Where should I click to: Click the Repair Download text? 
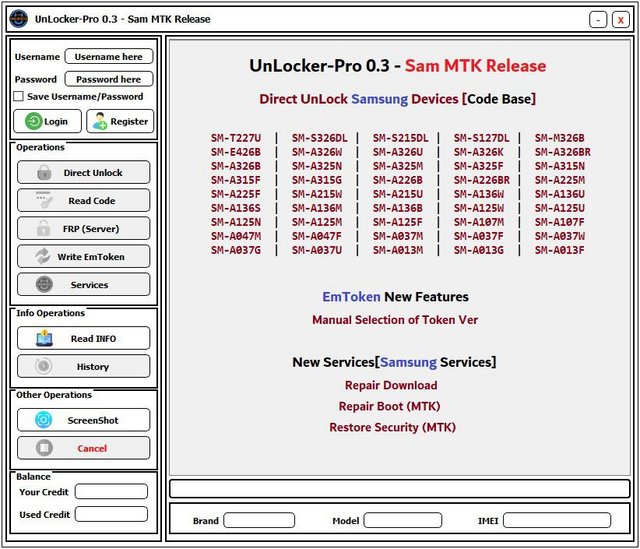pos(391,385)
